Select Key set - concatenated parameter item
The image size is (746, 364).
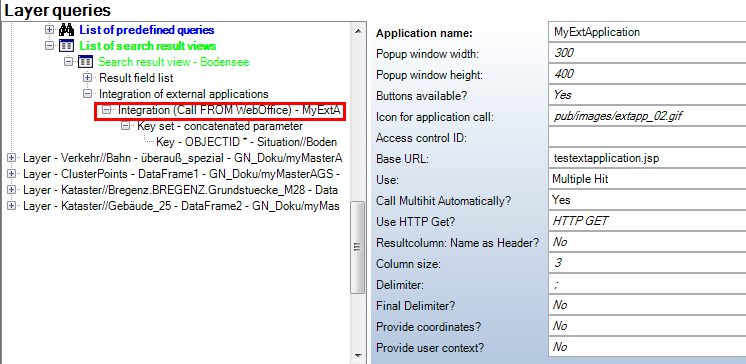tap(220, 126)
